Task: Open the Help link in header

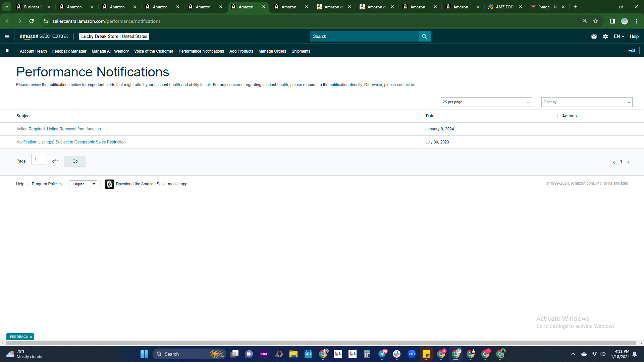Action: [634, 37]
